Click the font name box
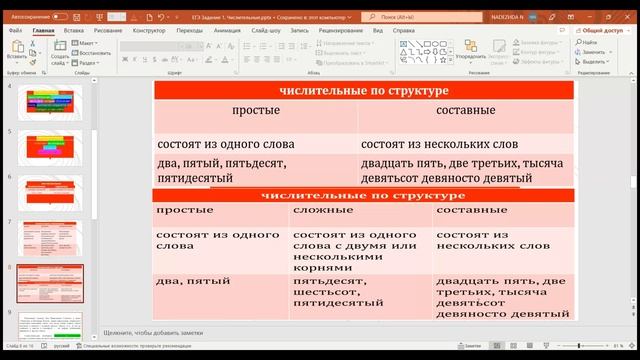The width and height of the screenshot is (640, 360). [x=150, y=46]
